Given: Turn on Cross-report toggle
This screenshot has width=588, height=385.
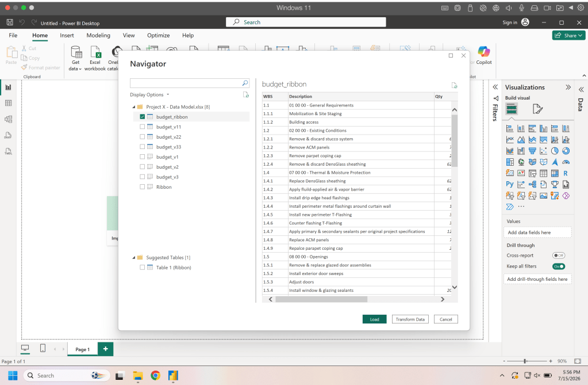Looking at the screenshot, I should (558, 256).
